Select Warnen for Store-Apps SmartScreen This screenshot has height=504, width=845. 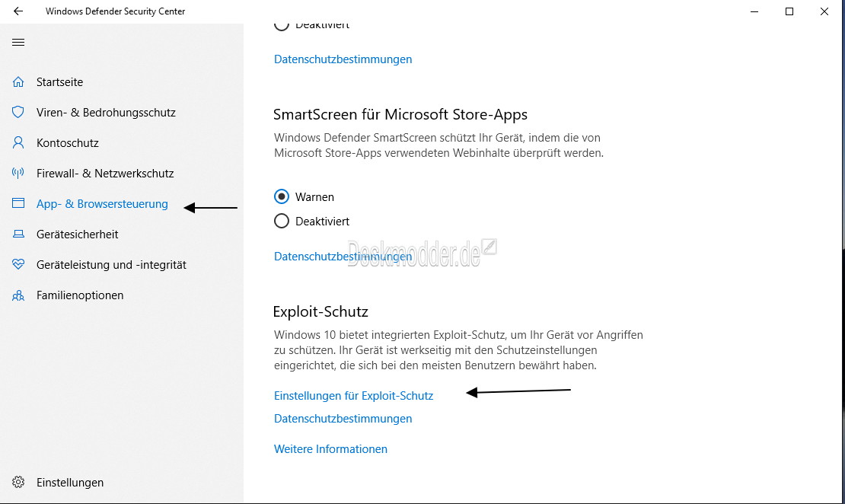pos(282,196)
